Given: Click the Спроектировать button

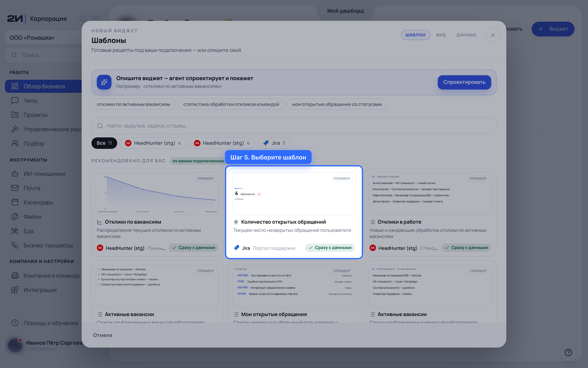Looking at the screenshot, I should [464, 82].
